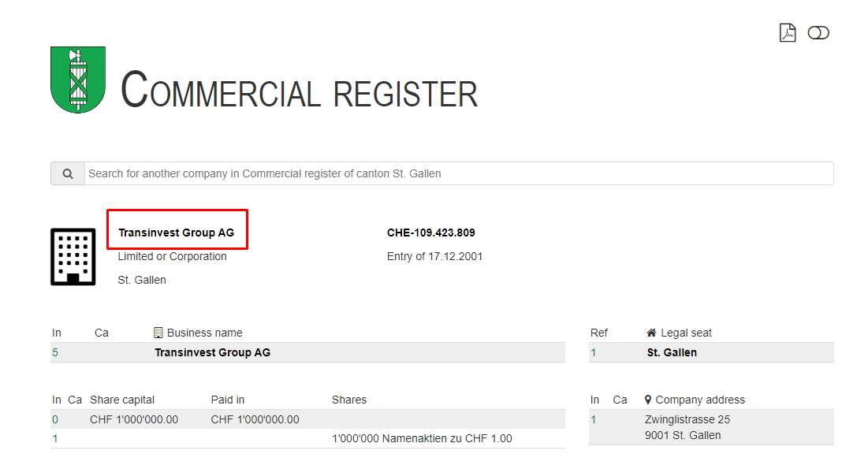868x469 pixels.
Task: Click the company building icon
Action: (x=73, y=257)
